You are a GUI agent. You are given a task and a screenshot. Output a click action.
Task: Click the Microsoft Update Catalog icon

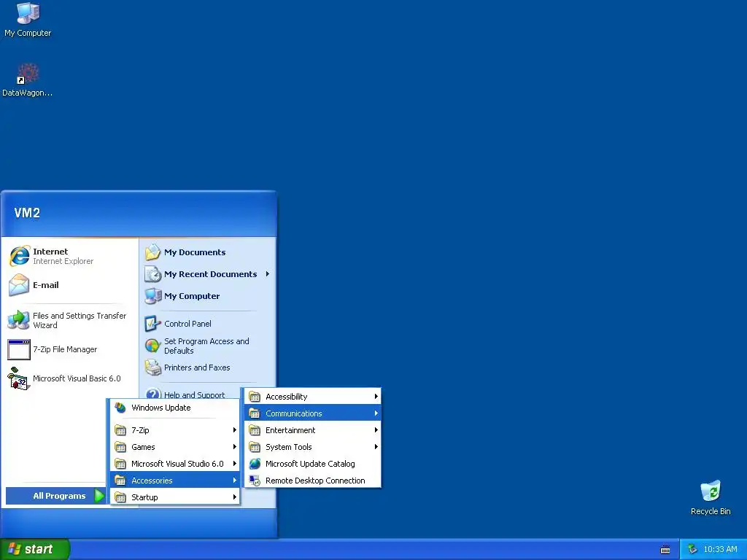point(255,464)
